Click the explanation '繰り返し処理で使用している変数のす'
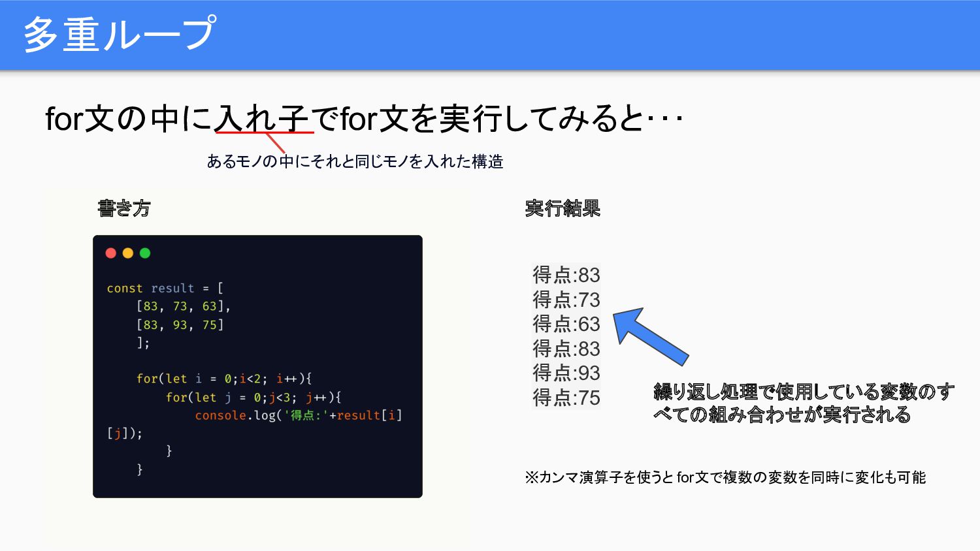The image size is (980, 551). [x=804, y=392]
